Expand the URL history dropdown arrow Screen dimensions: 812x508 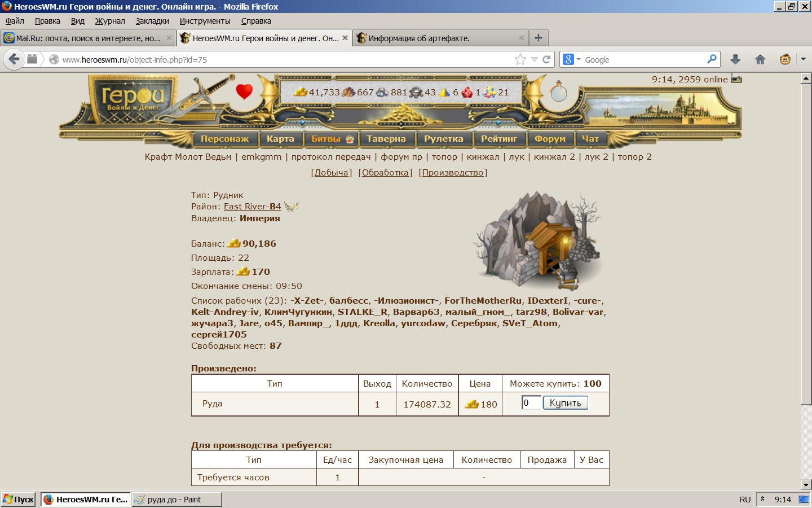(534, 59)
